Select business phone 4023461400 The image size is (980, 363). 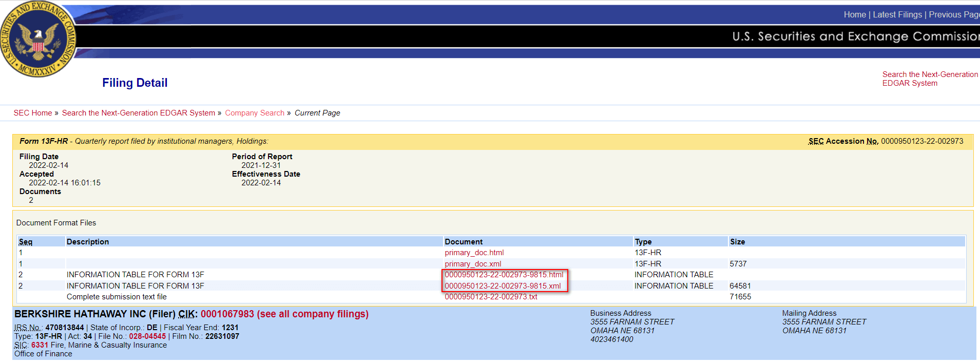click(612, 339)
